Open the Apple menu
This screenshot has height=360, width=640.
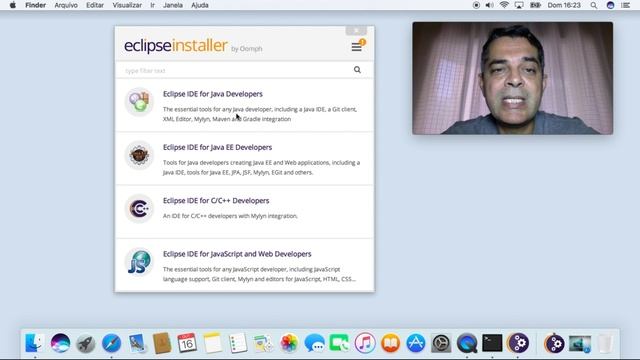[13, 5]
